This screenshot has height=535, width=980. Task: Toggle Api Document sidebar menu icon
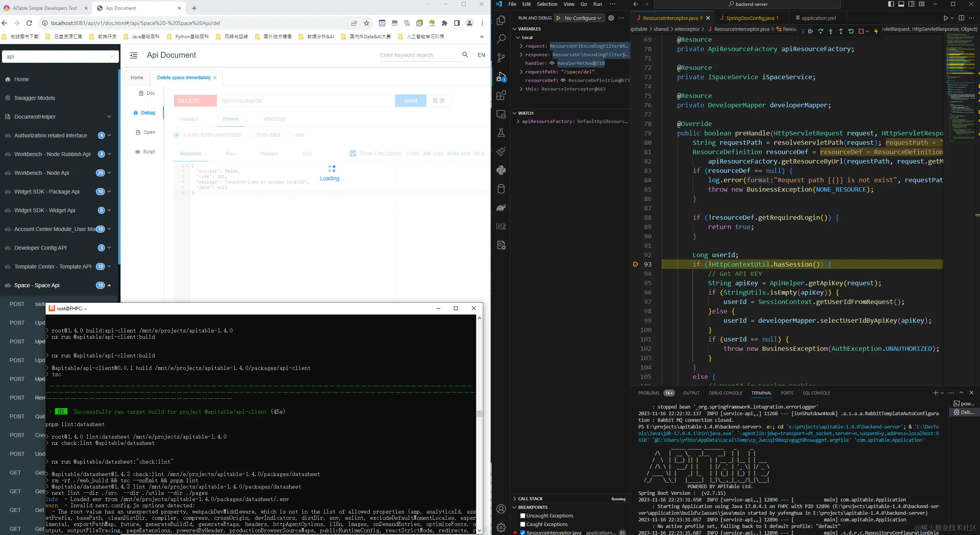pyautogui.click(x=134, y=55)
